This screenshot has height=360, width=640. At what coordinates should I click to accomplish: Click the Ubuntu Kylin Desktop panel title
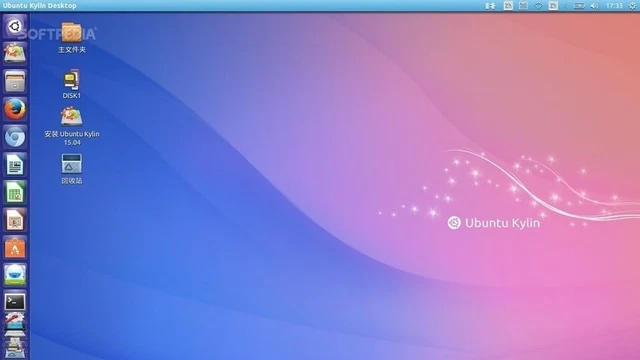click(40, 6)
